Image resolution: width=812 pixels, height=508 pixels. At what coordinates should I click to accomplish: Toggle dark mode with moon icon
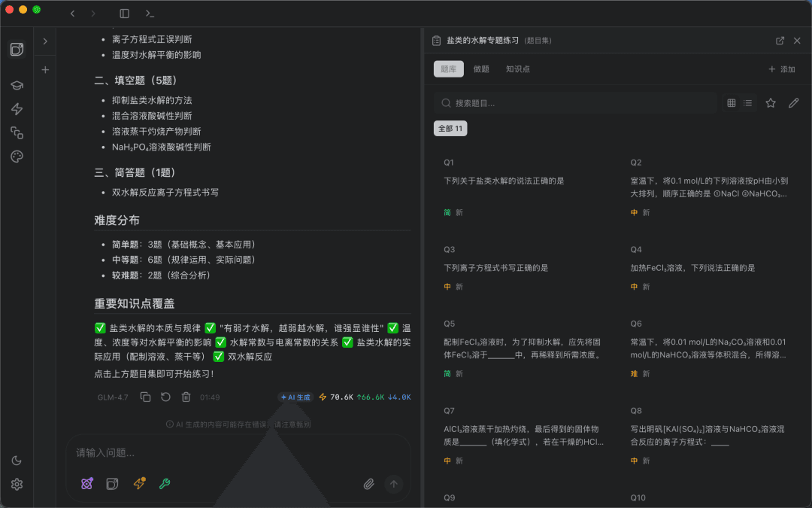17,461
